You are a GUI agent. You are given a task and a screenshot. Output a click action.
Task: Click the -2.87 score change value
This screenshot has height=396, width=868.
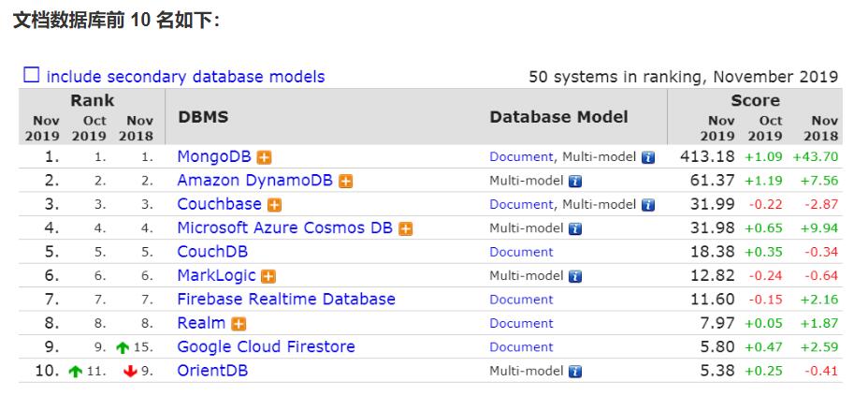(x=820, y=205)
